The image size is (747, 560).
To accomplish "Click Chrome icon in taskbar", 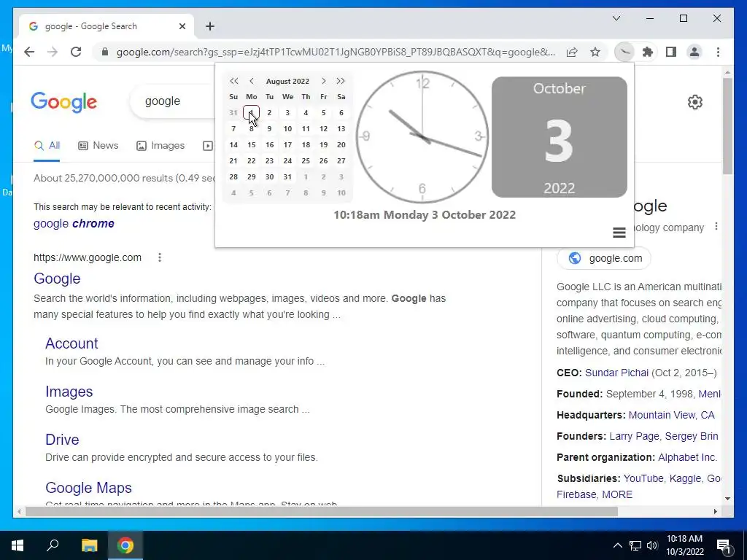I will click(x=125, y=545).
